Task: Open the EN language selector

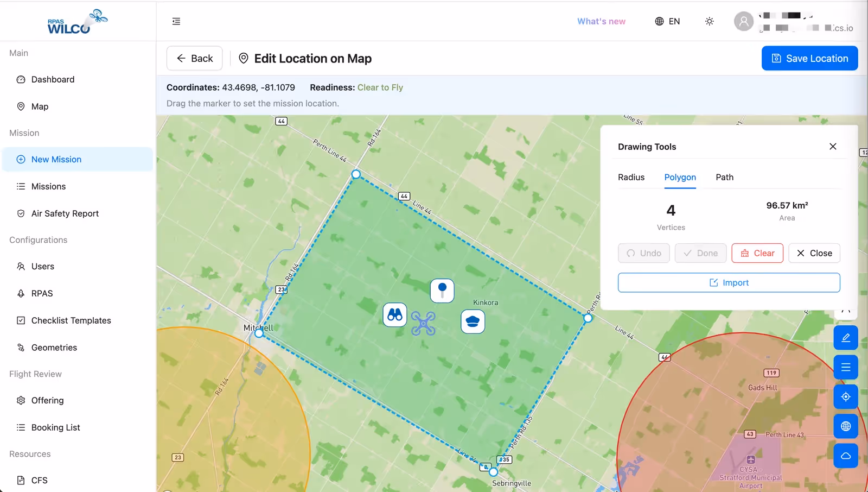Action: (x=667, y=21)
